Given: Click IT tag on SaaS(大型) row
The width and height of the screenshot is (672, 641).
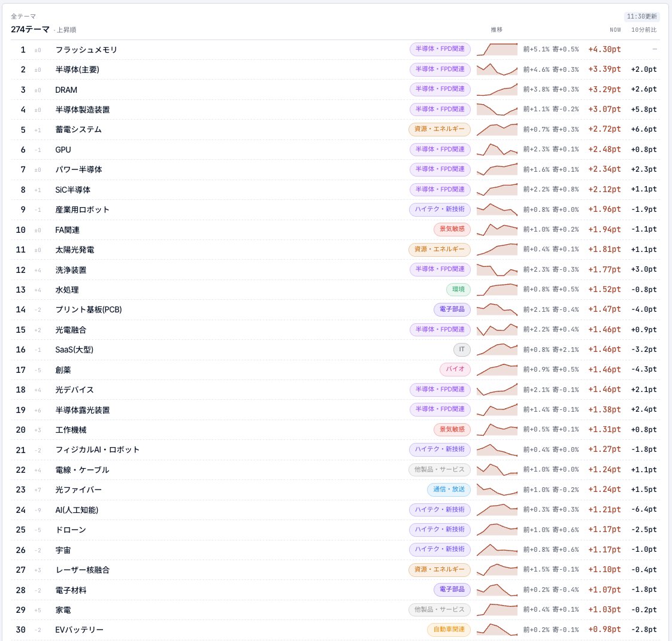Looking at the screenshot, I should point(462,350).
